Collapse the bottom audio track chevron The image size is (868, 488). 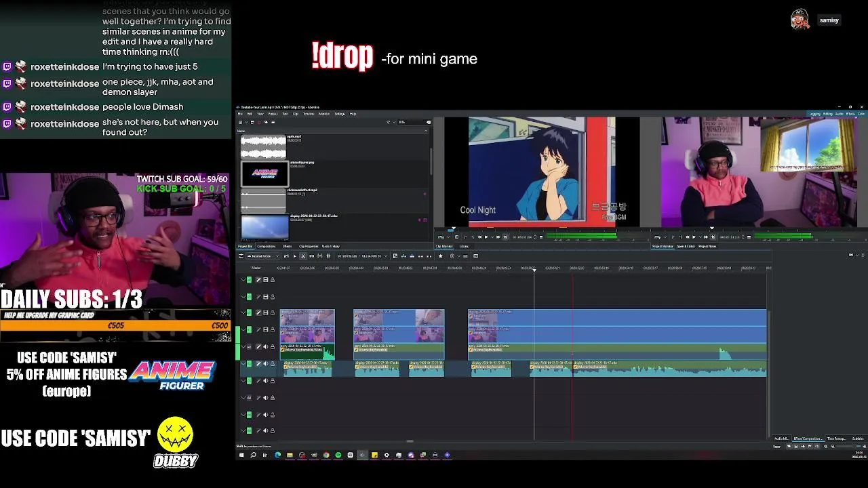click(243, 430)
